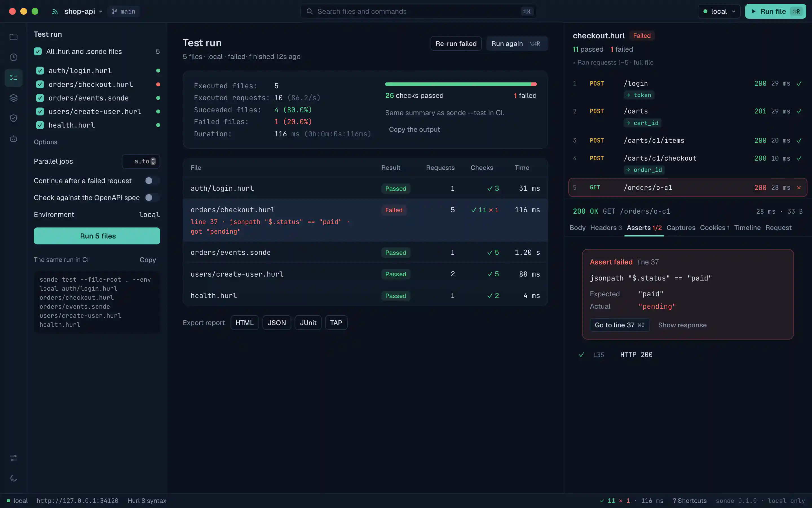Click the checks passed progress bar
Screen dimensions: 812x508
click(x=461, y=84)
